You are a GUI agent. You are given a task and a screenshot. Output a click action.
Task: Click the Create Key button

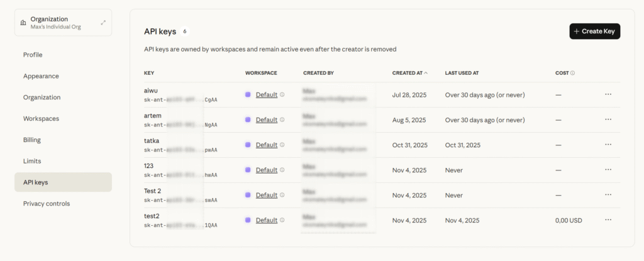click(594, 31)
